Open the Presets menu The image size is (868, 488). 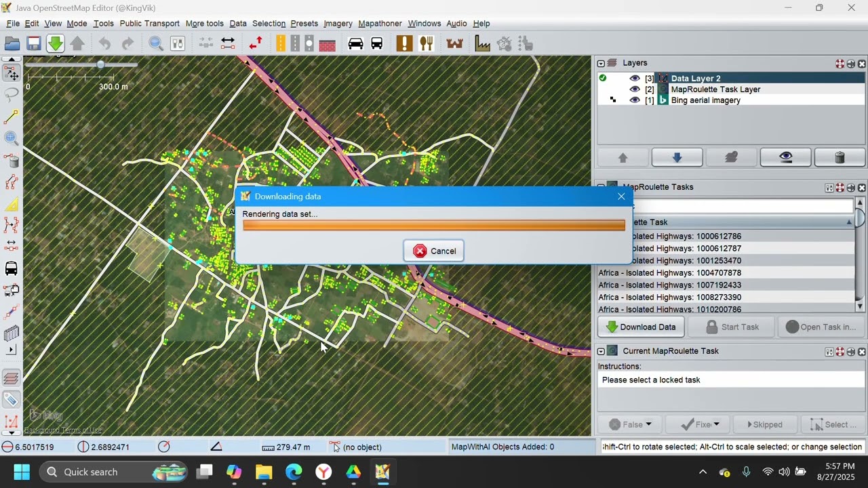pyautogui.click(x=304, y=23)
